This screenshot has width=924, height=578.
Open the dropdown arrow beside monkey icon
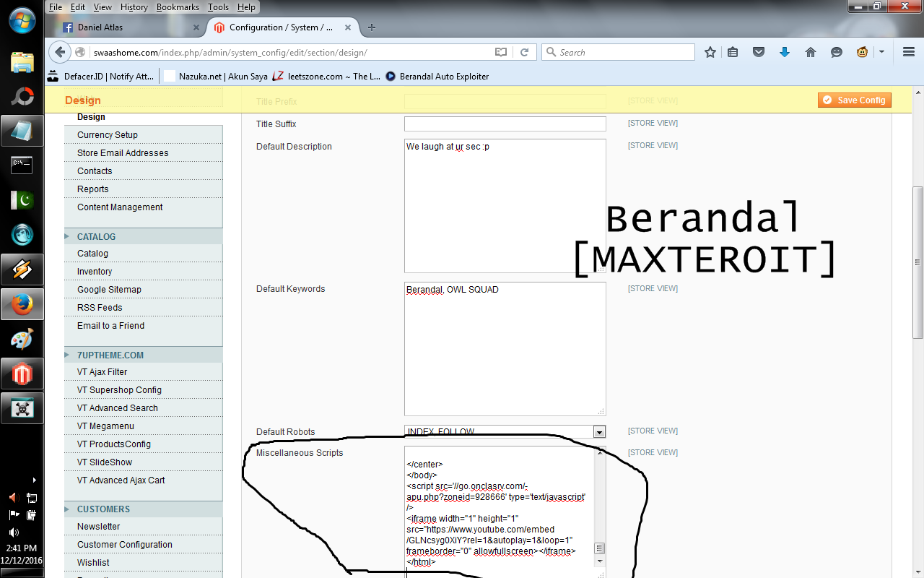click(x=881, y=52)
